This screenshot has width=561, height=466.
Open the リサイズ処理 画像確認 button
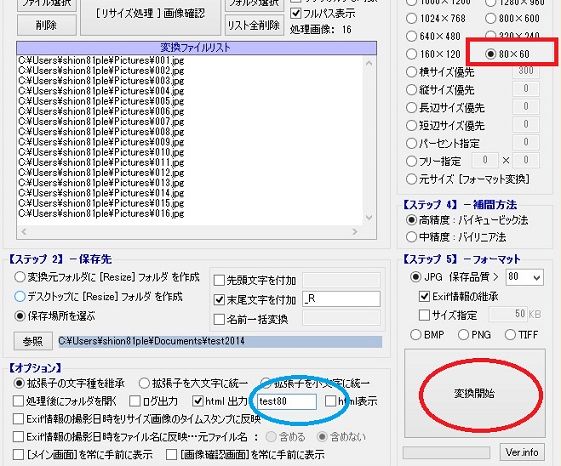click(150, 14)
